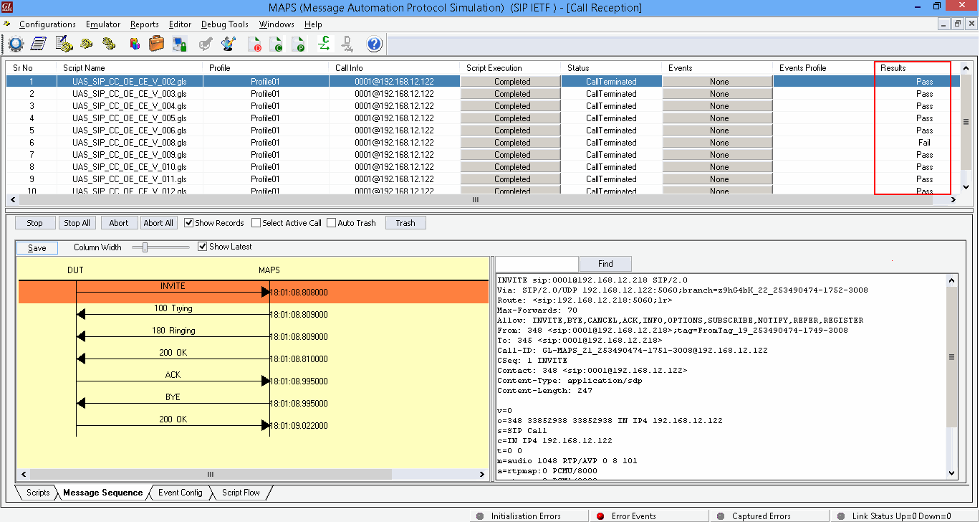
Task: Enable the Auto Trash checkbox
Action: click(331, 223)
